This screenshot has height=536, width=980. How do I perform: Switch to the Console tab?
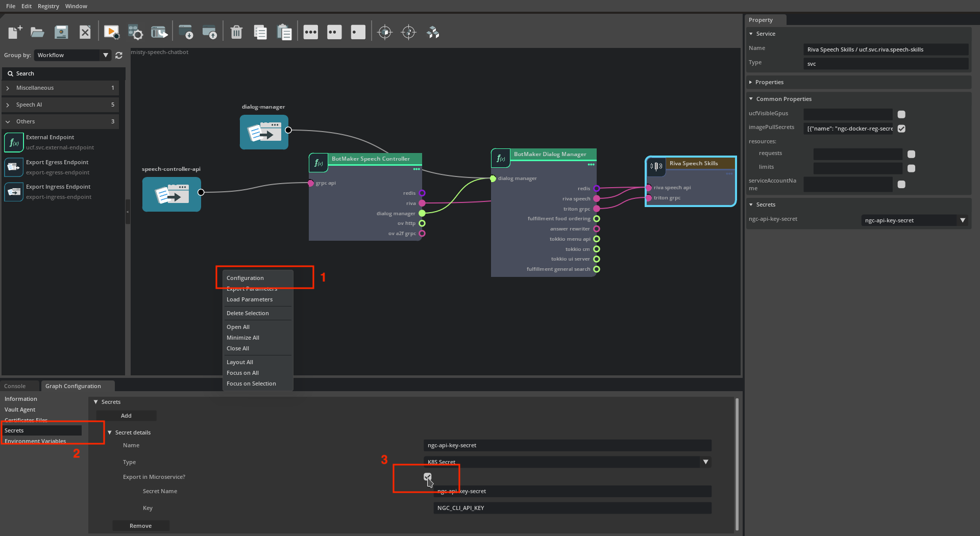coord(15,386)
